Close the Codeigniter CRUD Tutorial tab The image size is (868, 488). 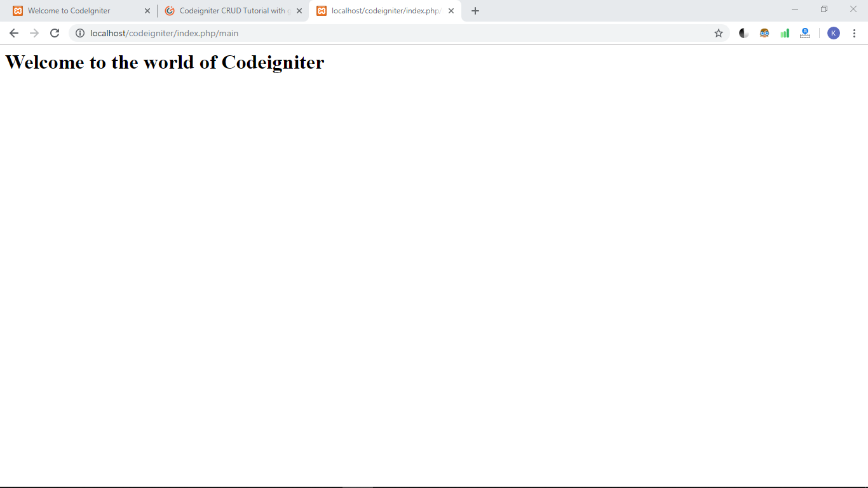[x=299, y=11]
